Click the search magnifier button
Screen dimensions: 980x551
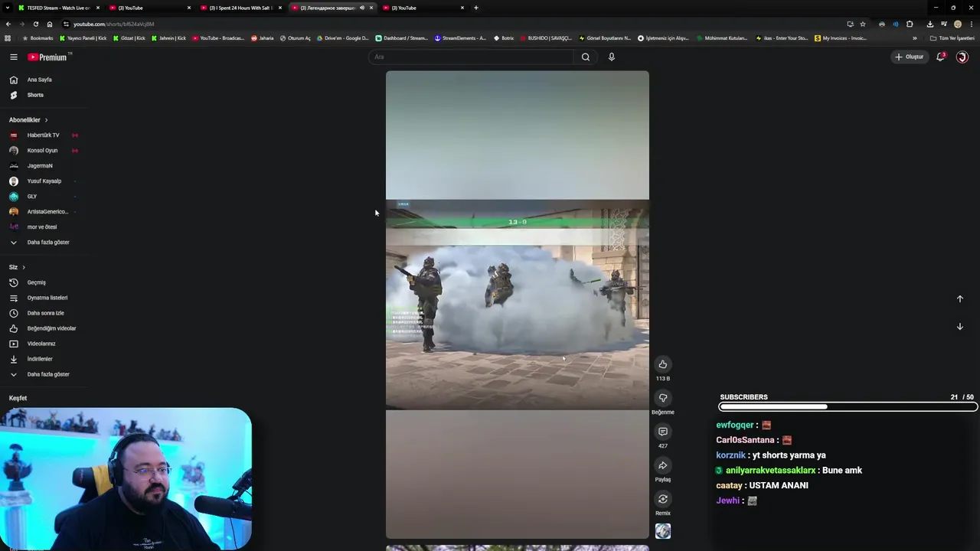(586, 57)
